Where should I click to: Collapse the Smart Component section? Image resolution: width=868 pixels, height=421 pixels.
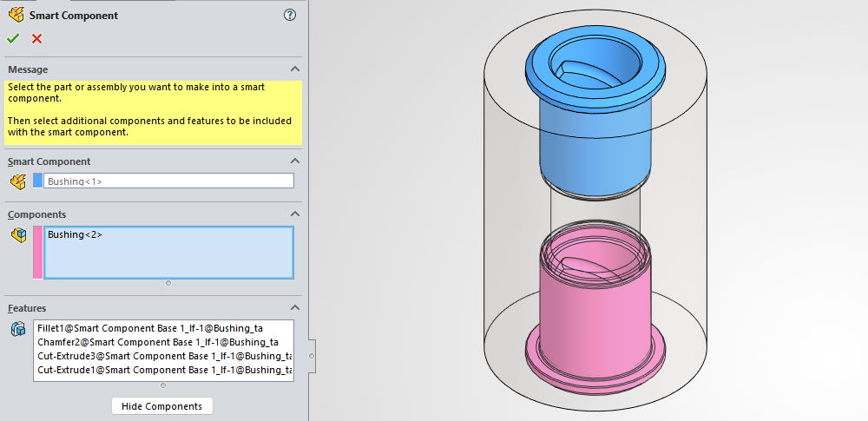click(295, 161)
